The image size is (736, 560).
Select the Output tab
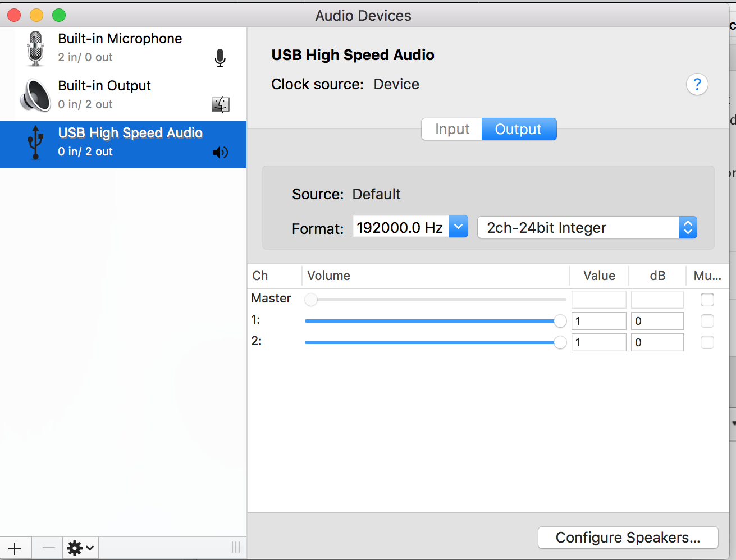click(x=518, y=129)
